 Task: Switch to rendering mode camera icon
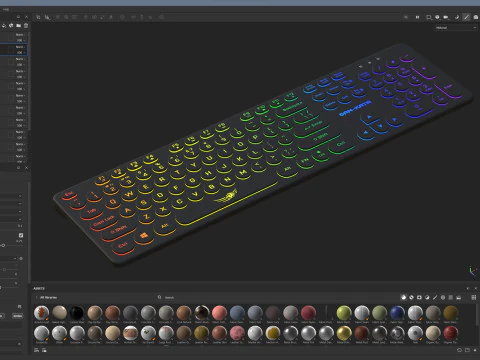click(x=476, y=17)
